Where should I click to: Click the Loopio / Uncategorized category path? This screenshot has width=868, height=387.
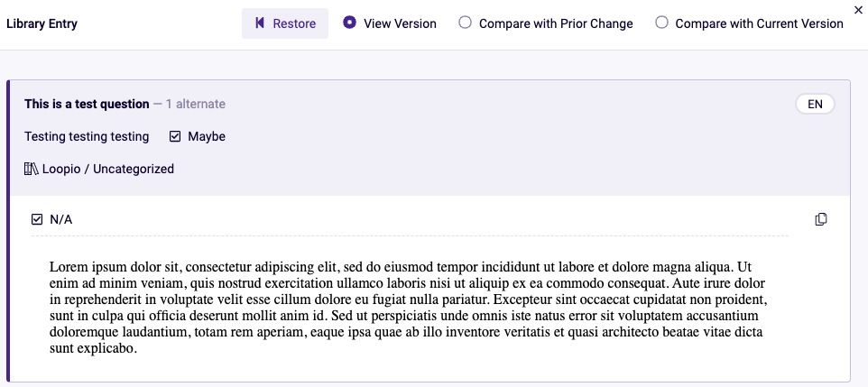(x=108, y=169)
